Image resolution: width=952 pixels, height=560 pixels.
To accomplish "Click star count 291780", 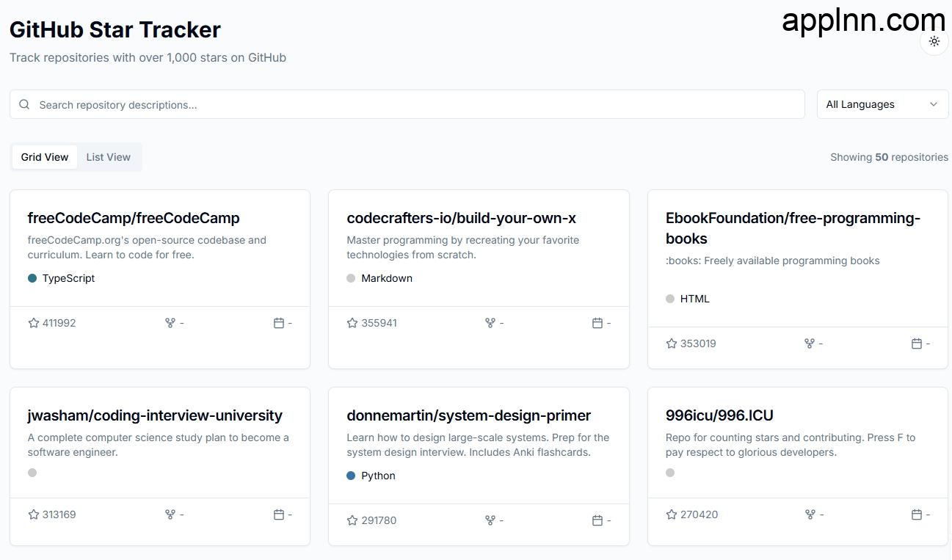I will pos(379,520).
